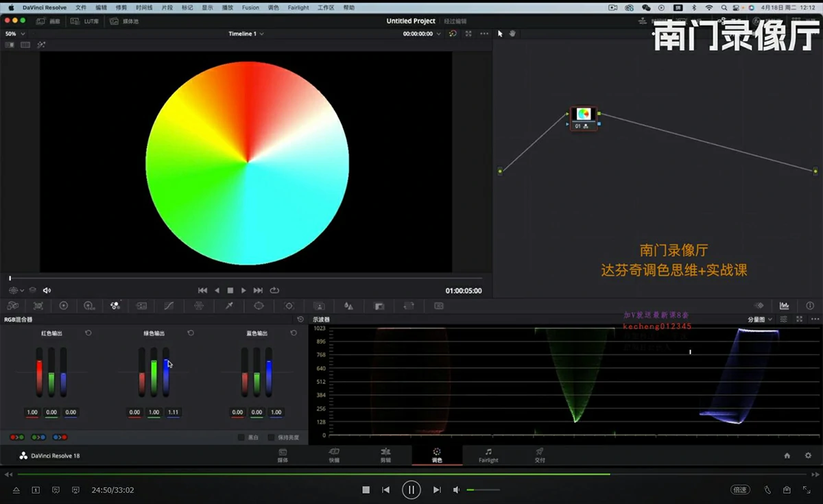
Task: Open the timecode display dropdown
Action: [421, 34]
